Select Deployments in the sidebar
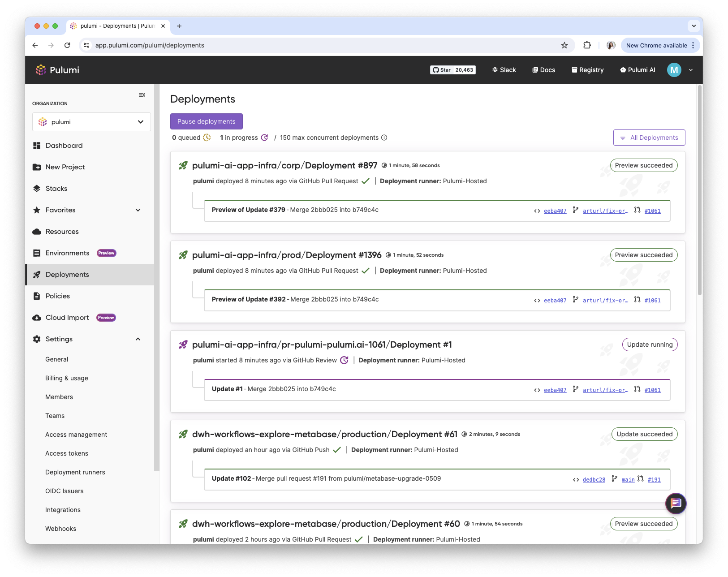Viewport: 728px width, 577px height. click(67, 275)
